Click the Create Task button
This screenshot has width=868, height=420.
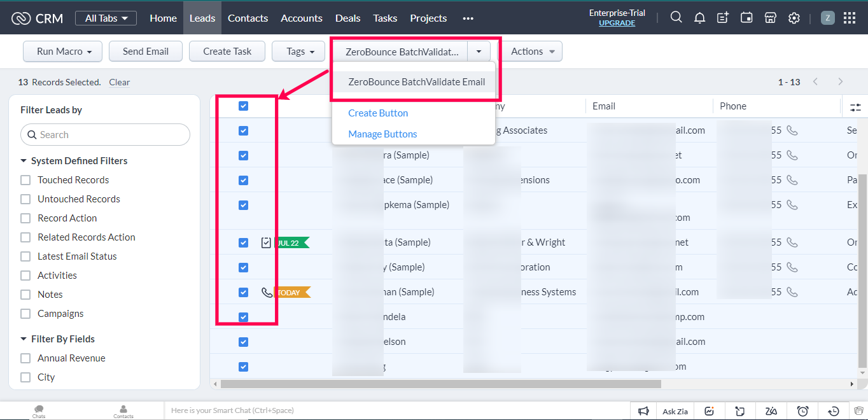(x=227, y=51)
